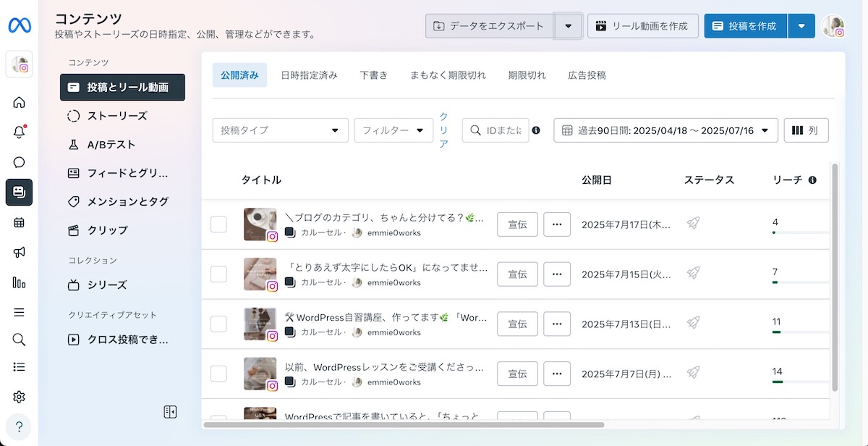Viewport: 868px width, 446px height.
Task: Open the フィルター dropdown
Action: pos(393,130)
